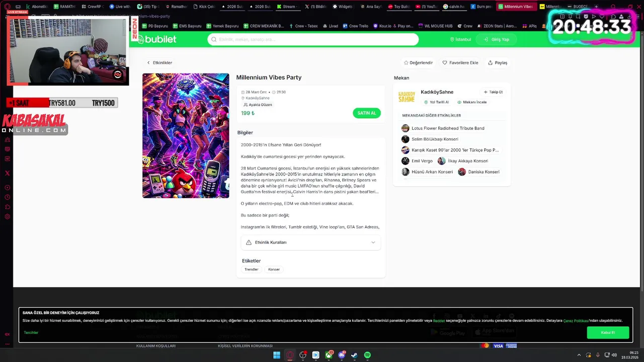Open KİŞİSEL VERİLERİN KORUNMASI footer link
This screenshot has width=644, height=362.
point(245,346)
